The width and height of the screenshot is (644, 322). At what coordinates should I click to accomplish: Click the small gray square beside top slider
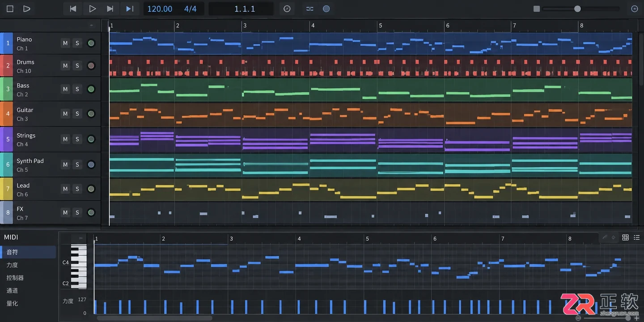(x=537, y=8)
